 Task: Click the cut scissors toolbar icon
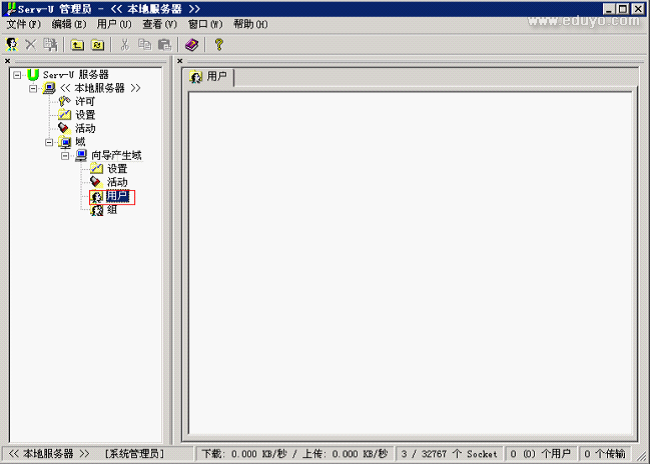pyautogui.click(x=125, y=44)
